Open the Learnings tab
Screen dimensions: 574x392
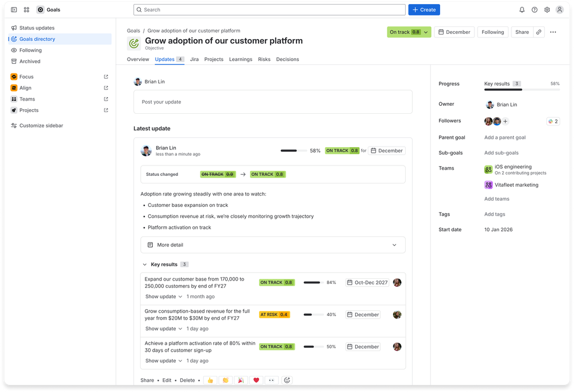[x=241, y=59]
